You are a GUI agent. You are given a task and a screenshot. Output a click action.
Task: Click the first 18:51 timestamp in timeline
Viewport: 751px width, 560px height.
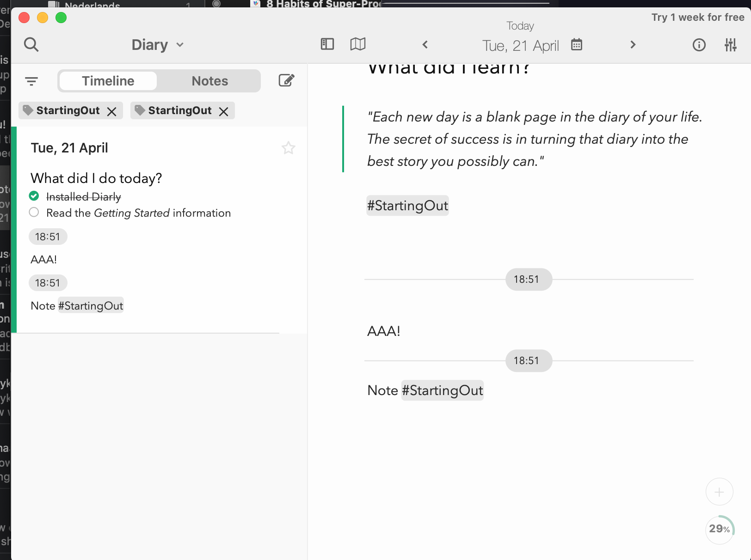pos(48,237)
